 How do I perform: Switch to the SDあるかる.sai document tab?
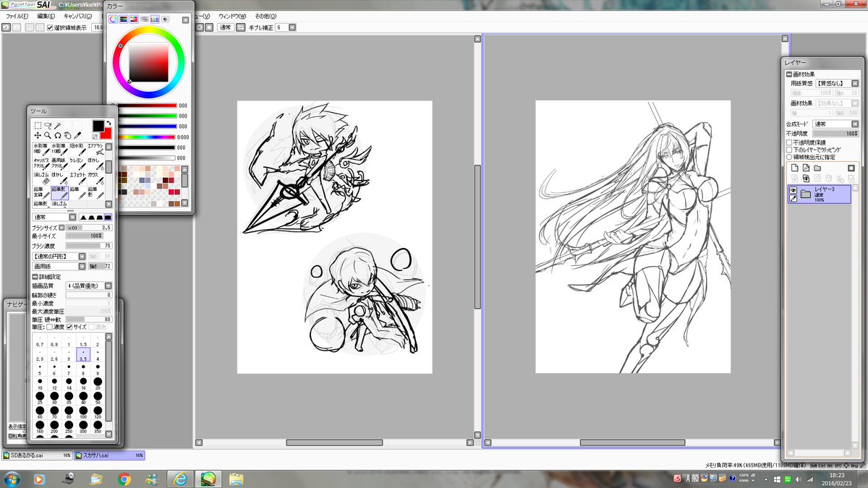[36, 455]
